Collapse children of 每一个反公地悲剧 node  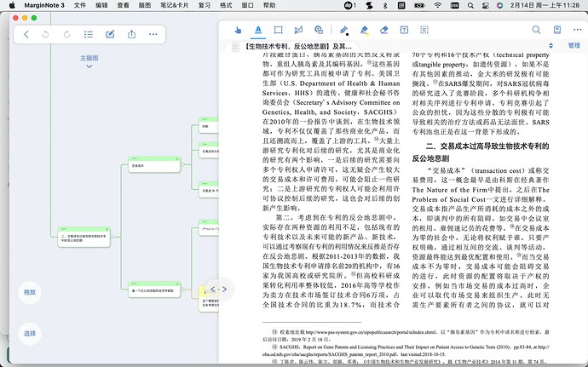tap(182, 290)
